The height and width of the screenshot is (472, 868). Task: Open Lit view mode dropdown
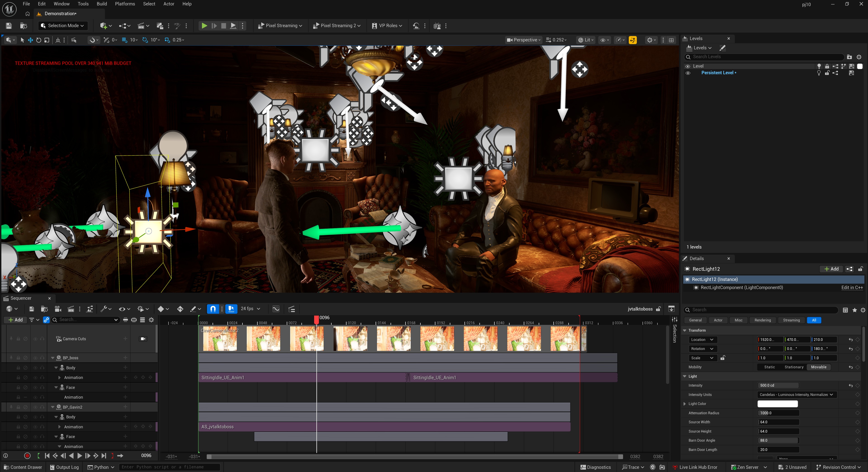point(586,40)
